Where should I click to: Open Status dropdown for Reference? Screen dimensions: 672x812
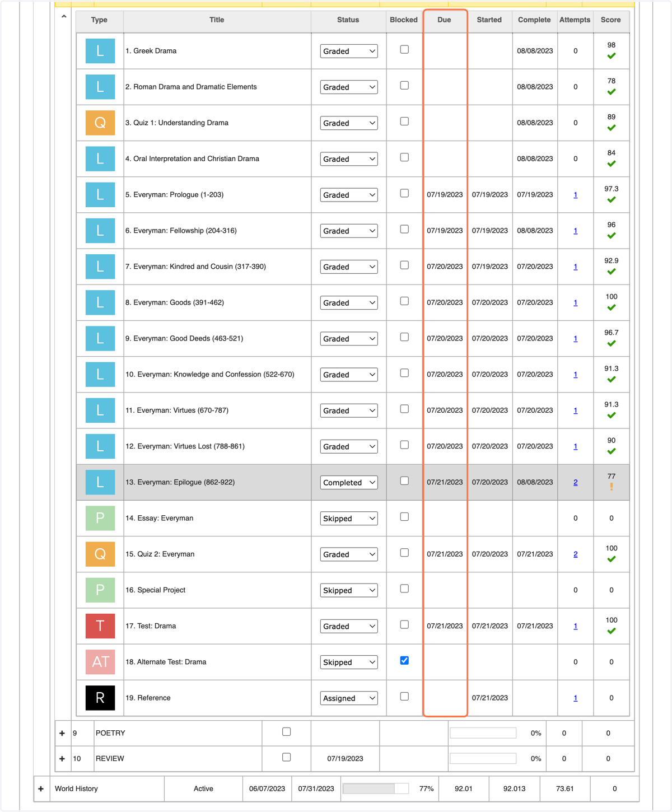pyautogui.click(x=349, y=698)
